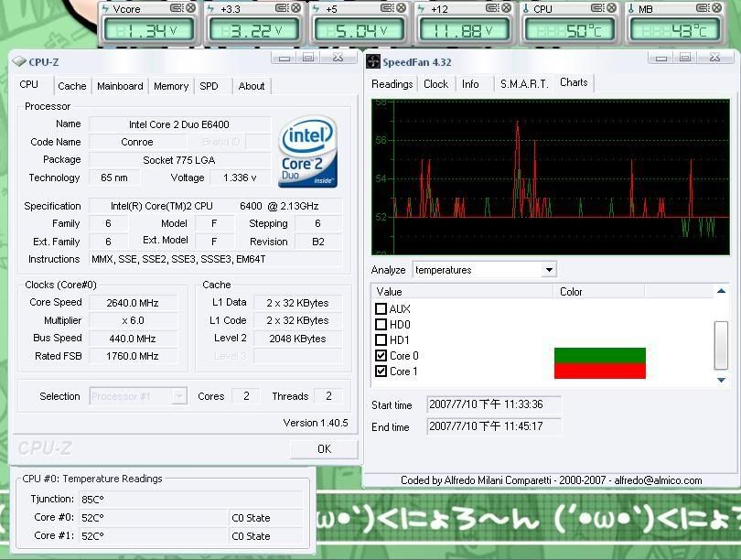
Task: Click the CPU-Z title bar icon
Action: pyautogui.click(x=18, y=62)
